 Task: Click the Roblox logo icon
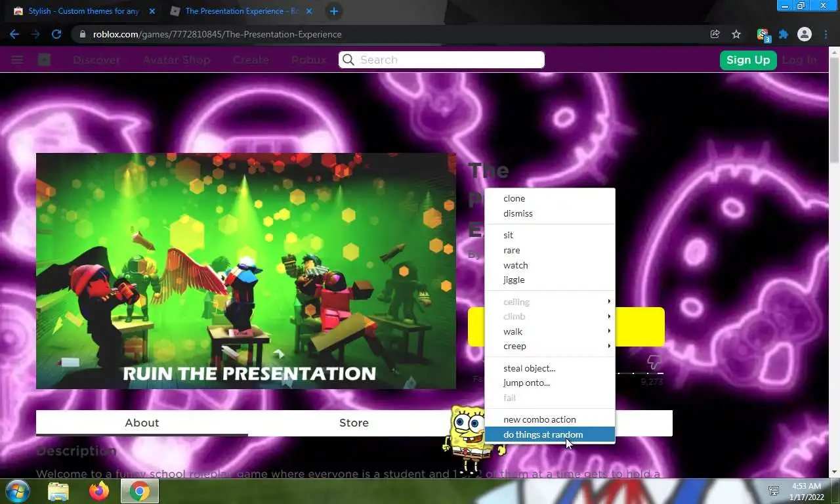tap(44, 60)
